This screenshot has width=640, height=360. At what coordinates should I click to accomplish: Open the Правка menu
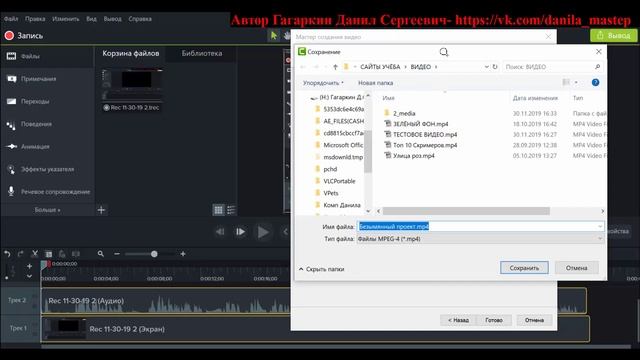point(35,19)
